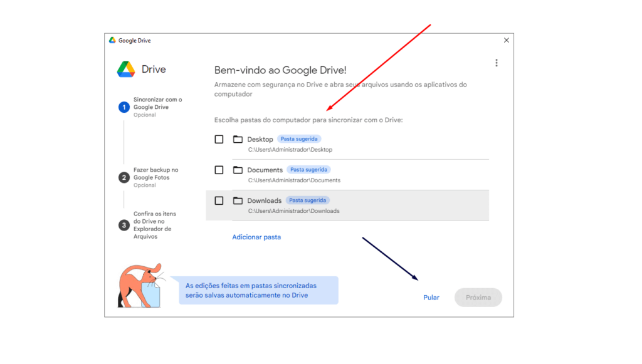Select step 3 circle Confira os itens
This screenshot has width=642, height=364.
(x=124, y=225)
